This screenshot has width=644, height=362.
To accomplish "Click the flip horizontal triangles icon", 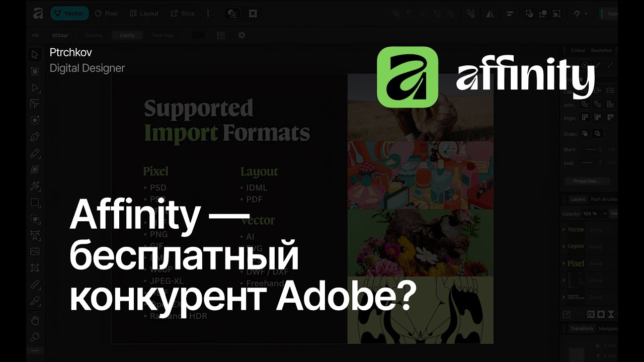I will (x=490, y=14).
